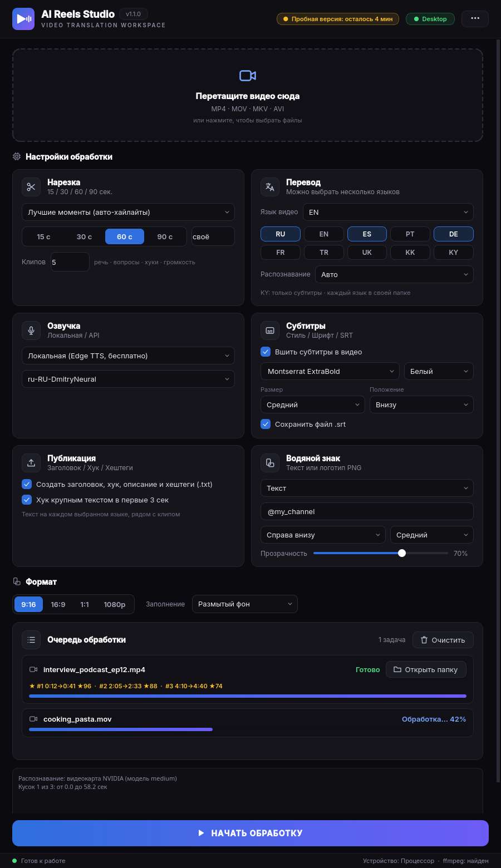Click video file icon for interview_podcast_ep12.mp4

pos(33,669)
